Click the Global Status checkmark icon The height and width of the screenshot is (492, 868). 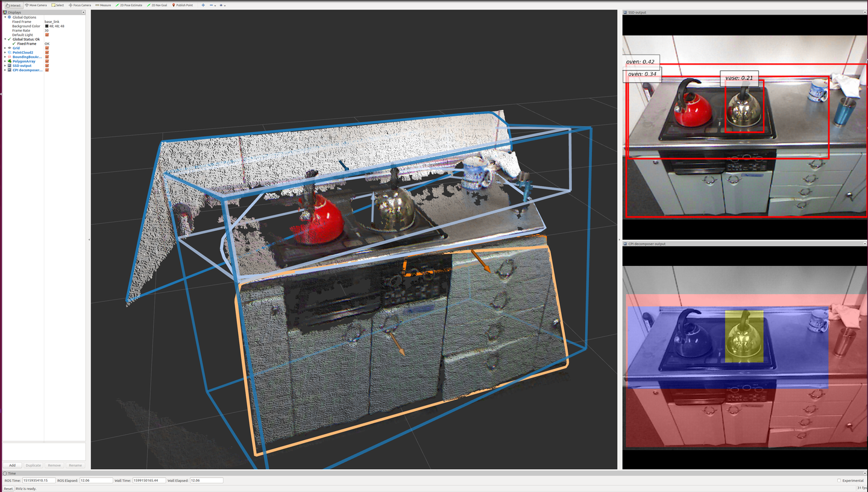point(10,39)
